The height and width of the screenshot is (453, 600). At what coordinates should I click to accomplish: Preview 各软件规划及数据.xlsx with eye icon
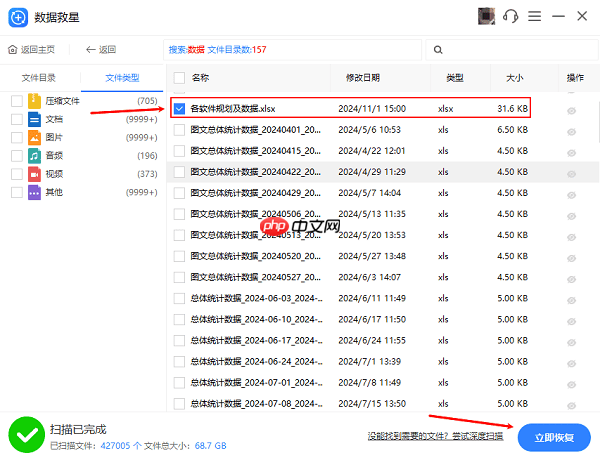point(571,111)
